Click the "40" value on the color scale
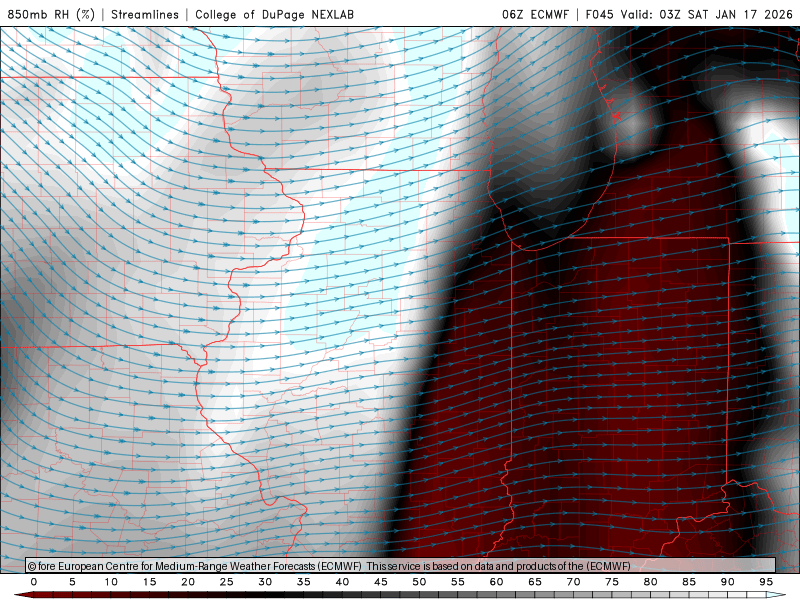800x600 pixels. tap(342, 582)
